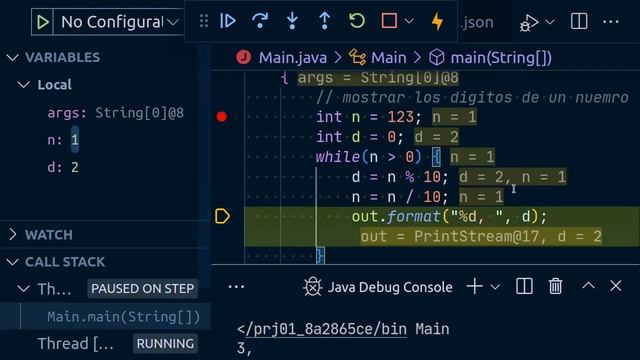Select Main.main(String[]) stack frame
Viewport: 640px width, 360px height.
(x=124, y=317)
